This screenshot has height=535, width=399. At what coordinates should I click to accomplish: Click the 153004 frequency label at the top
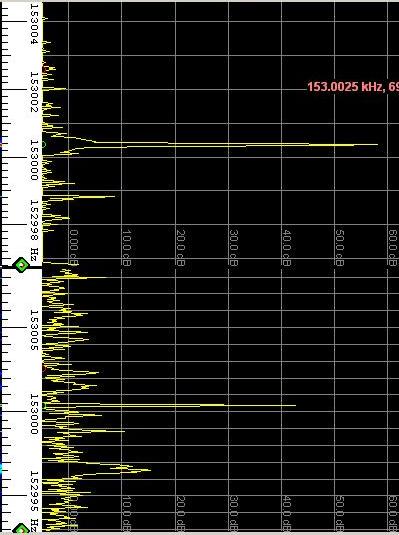[34, 24]
